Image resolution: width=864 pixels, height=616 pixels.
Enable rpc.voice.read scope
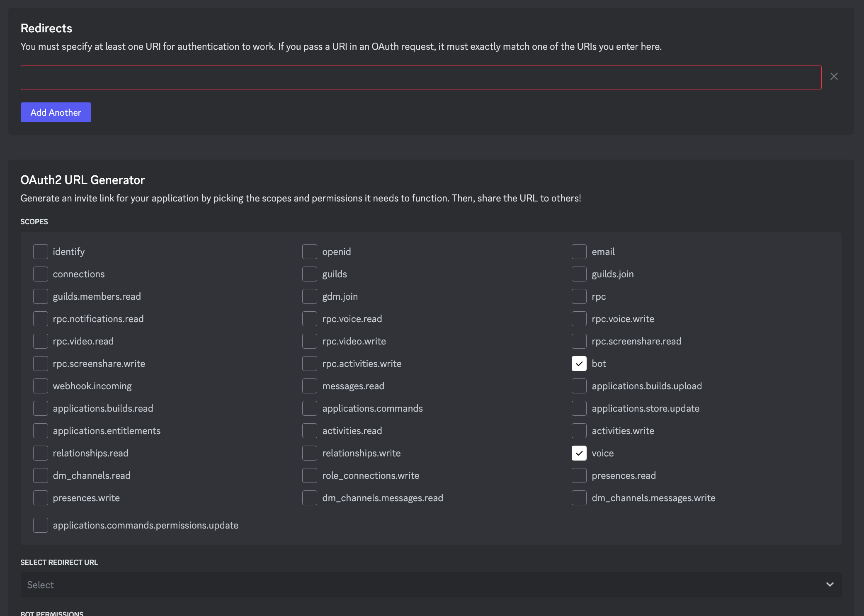pos(310,319)
